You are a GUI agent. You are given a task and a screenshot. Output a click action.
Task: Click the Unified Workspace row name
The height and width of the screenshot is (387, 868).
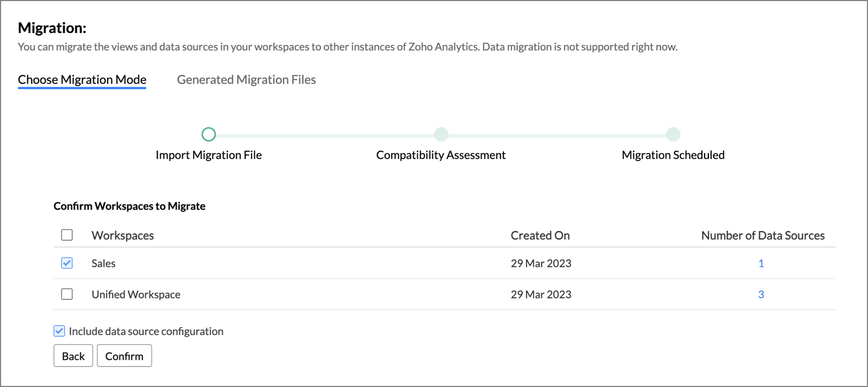point(136,295)
